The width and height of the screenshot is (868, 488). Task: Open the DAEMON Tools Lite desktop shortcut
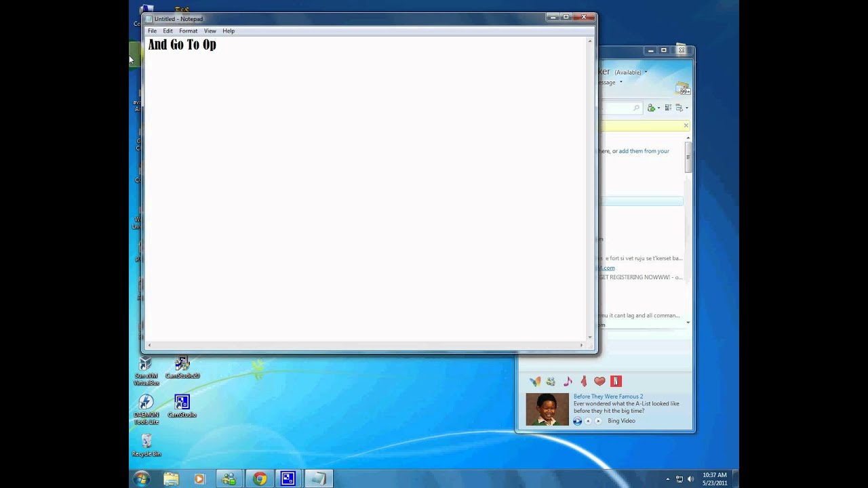pyautogui.click(x=146, y=410)
